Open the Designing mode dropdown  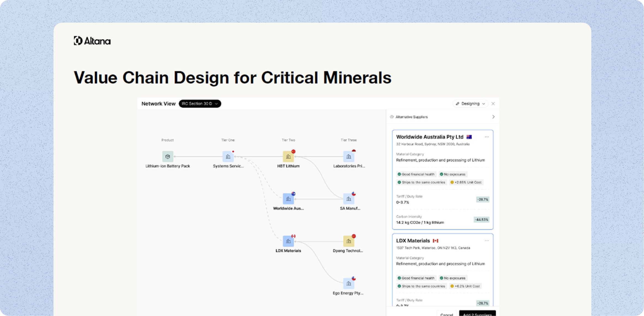click(470, 104)
